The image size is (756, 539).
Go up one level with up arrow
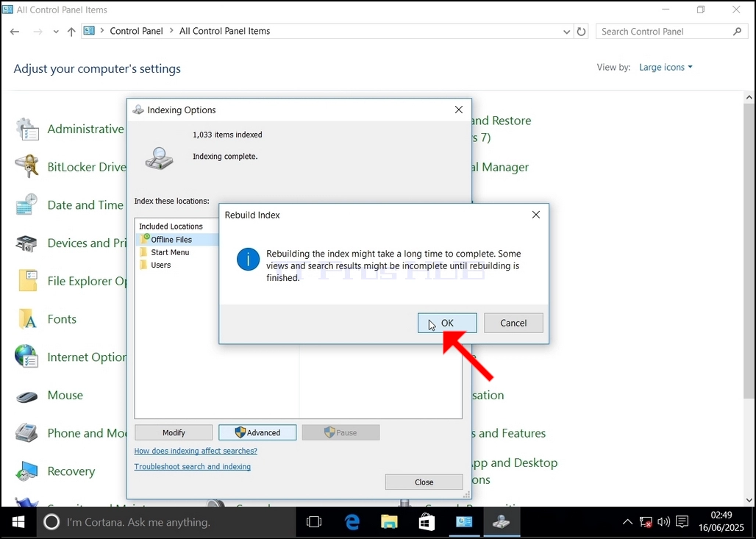tap(71, 32)
